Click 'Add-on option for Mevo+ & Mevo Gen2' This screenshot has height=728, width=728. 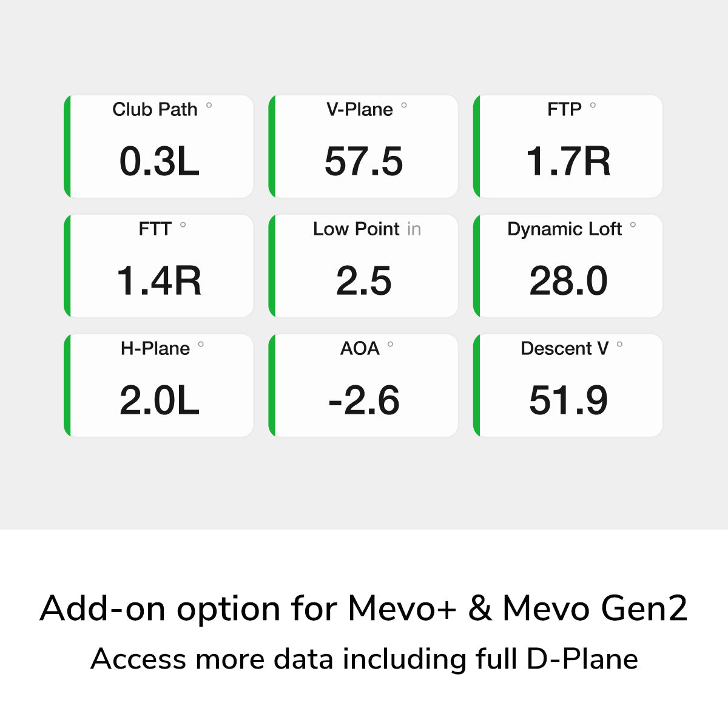pyautogui.click(x=363, y=607)
